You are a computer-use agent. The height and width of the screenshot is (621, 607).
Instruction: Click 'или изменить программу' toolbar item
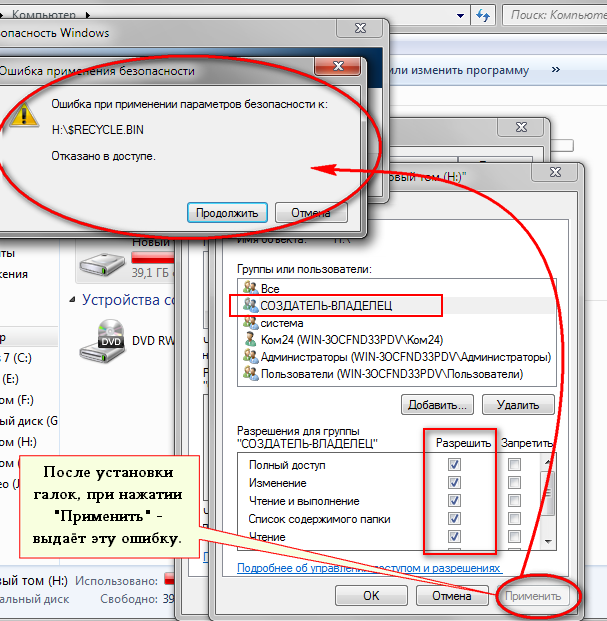459,70
